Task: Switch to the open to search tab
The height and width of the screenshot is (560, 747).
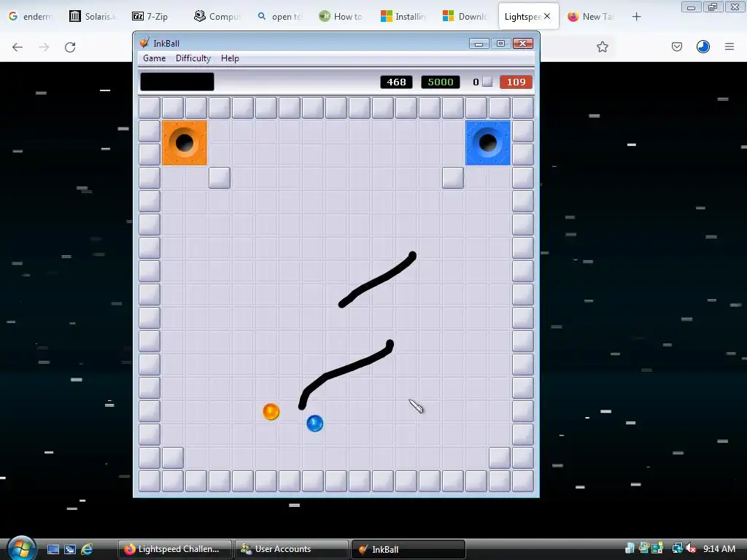Action: (279, 17)
